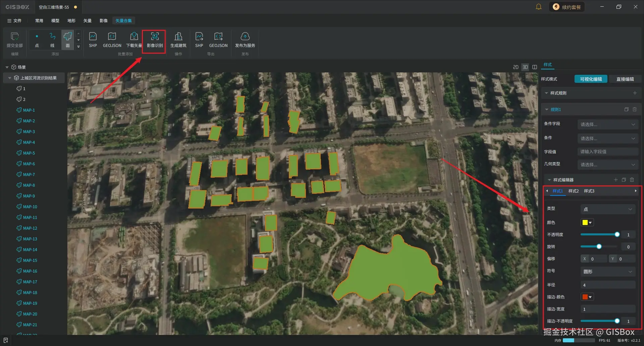This screenshot has height=346, width=644.
Task: Switch style mode to 直接编辑
Action: [625, 79]
